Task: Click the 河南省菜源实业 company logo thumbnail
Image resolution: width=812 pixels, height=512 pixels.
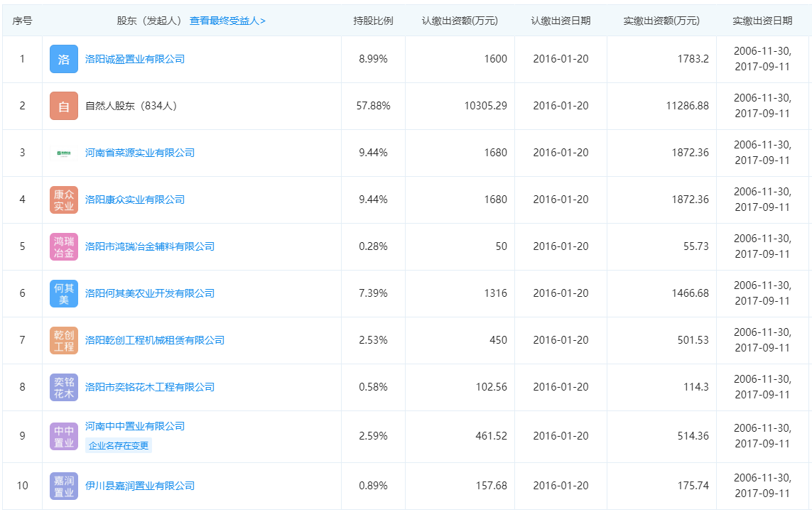Action: (64, 153)
